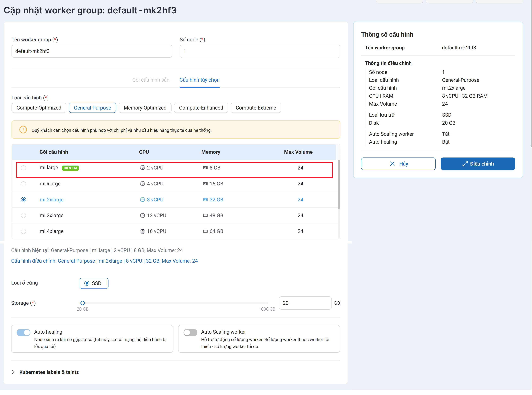Open the Cấu hình tùy chọn tab
The width and height of the screenshot is (532, 395).
(199, 80)
